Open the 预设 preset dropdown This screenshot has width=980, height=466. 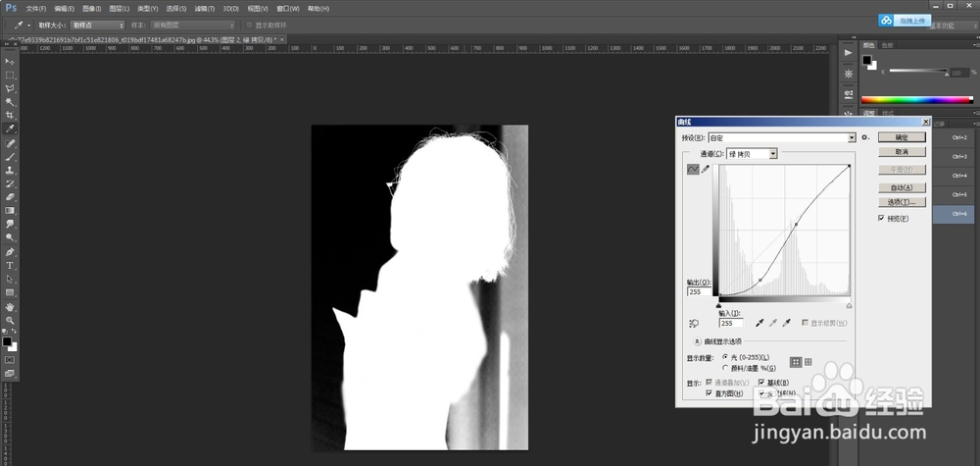[x=782, y=137]
